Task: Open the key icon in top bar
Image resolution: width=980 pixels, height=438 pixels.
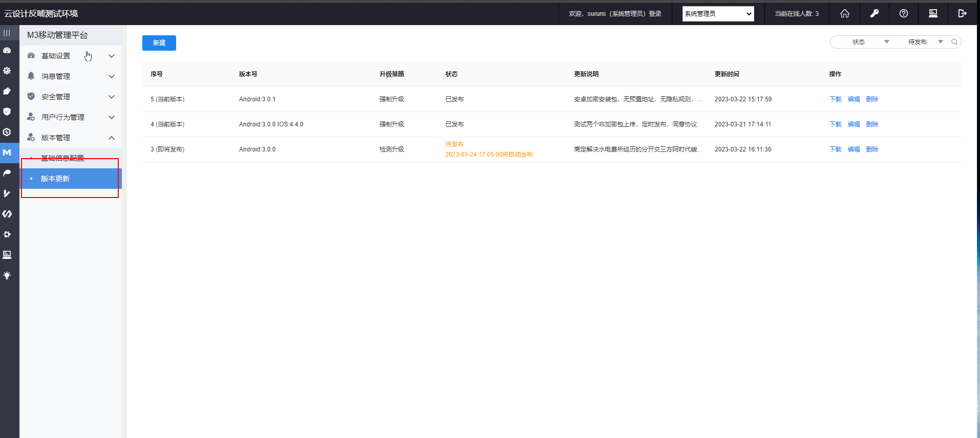Action: click(875, 14)
